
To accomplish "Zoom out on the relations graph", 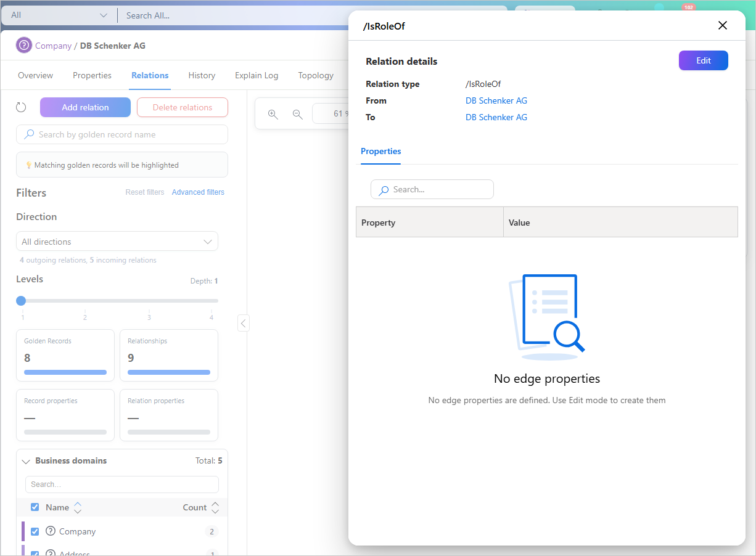I will click(298, 114).
